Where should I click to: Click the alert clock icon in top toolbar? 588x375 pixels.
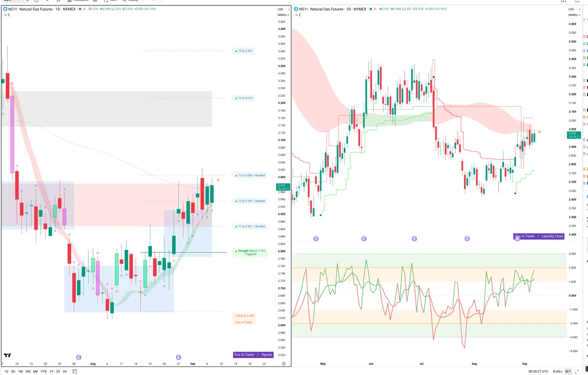(x=107, y=1)
